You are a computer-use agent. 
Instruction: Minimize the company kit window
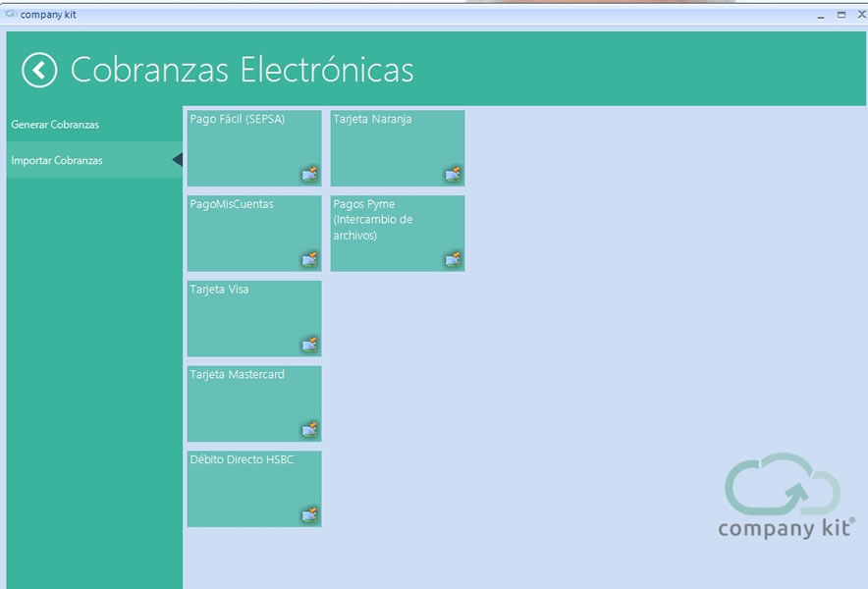tap(821, 16)
